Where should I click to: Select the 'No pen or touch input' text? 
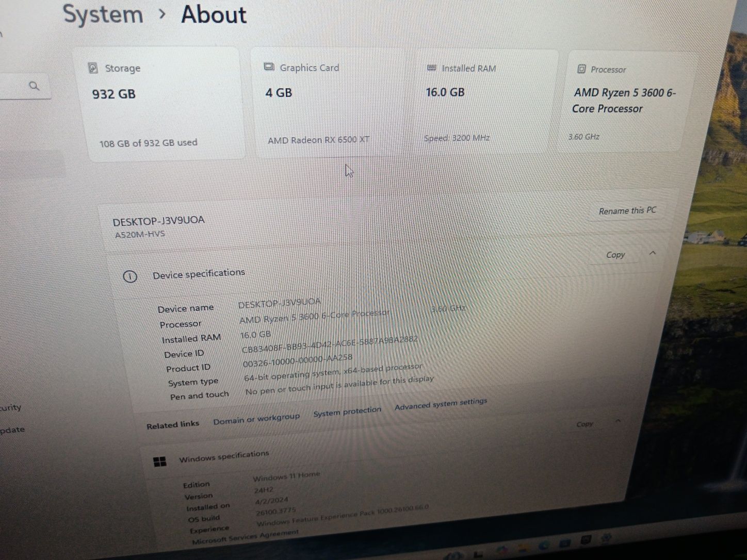click(x=339, y=385)
